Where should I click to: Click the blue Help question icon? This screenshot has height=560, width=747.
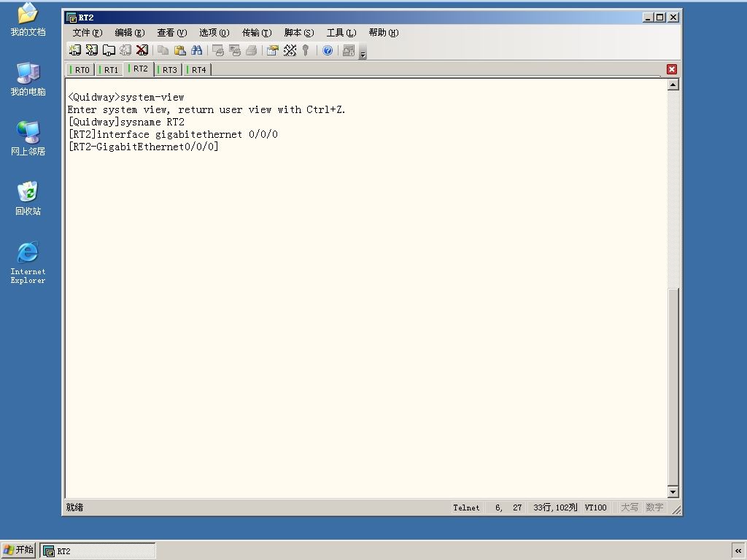coord(328,50)
